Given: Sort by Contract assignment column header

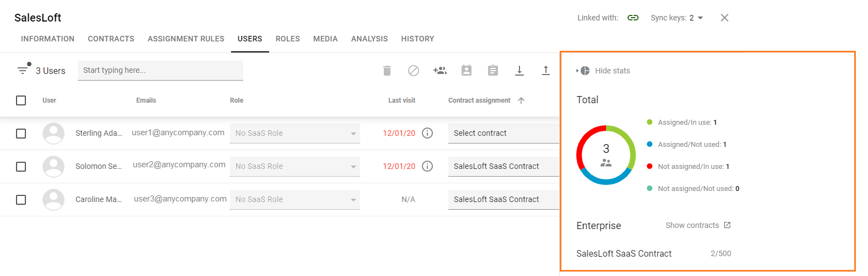Looking at the screenshot, I should click(479, 100).
